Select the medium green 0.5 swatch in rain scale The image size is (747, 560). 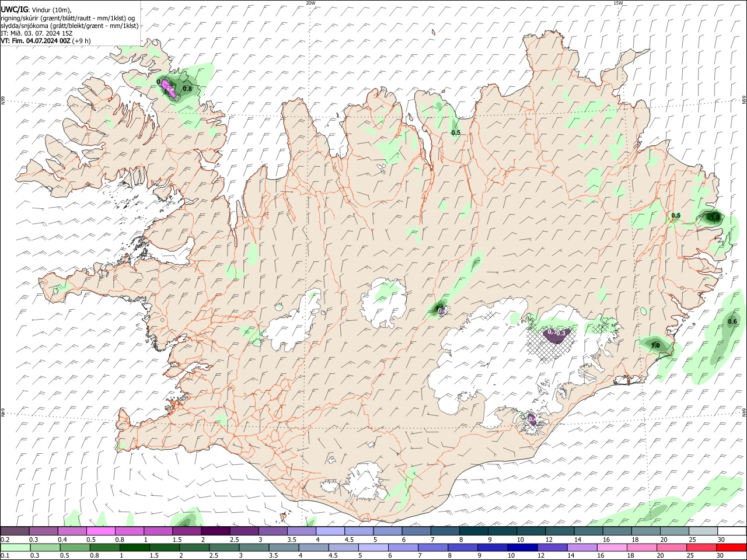[x=75, y=547]
